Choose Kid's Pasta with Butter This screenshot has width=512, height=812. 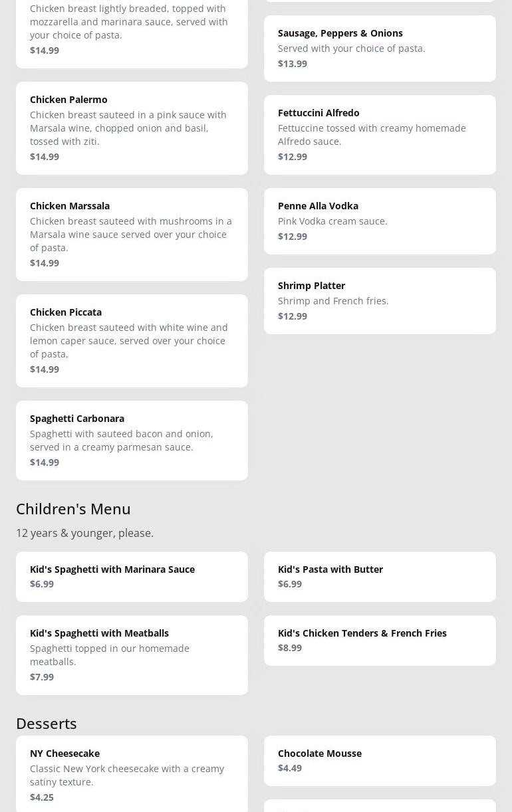(x=380, y=576)
